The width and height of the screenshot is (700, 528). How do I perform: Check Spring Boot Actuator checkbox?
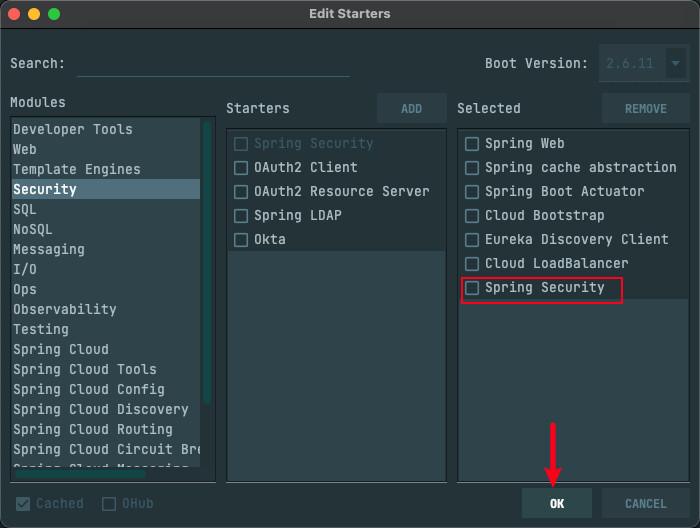(472, 192)
